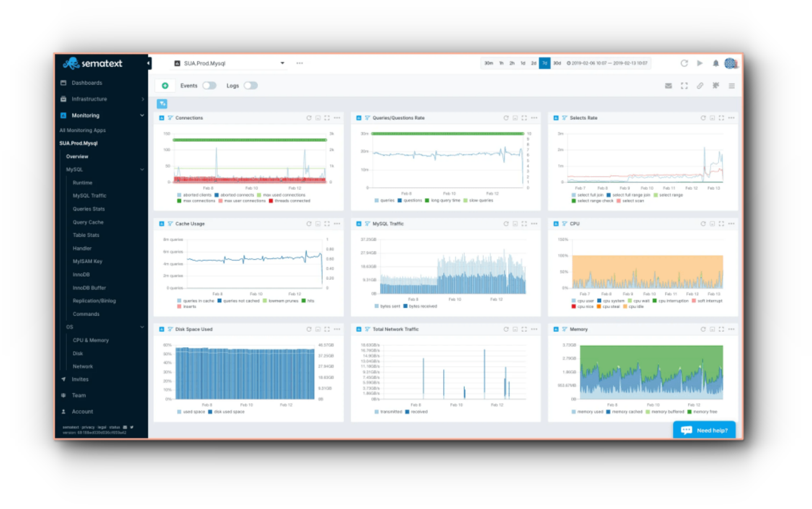The height and width of the screenshot is (509, 812).
Task: Expand the Connections chart to fullscreen
Action: coord(327,118)
